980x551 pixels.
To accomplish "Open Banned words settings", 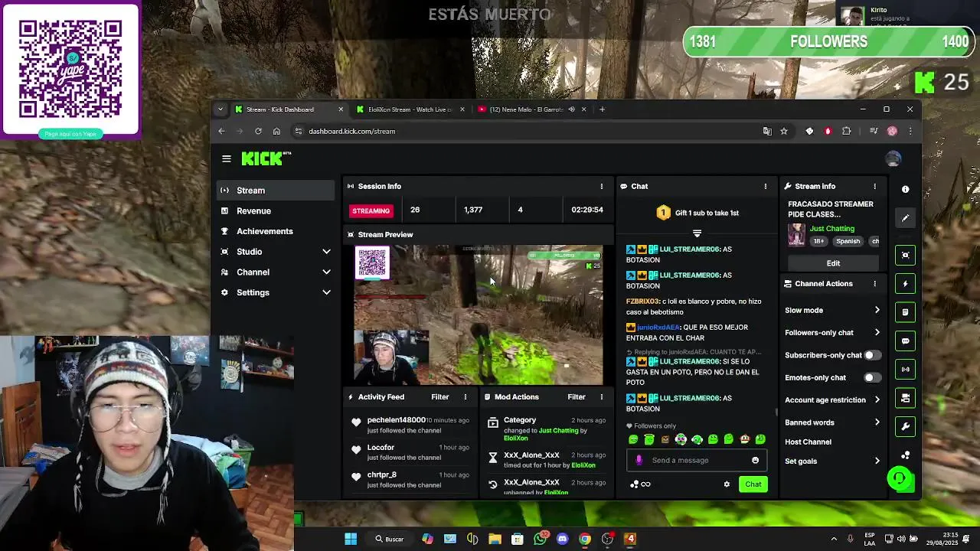I will point(832,422).
